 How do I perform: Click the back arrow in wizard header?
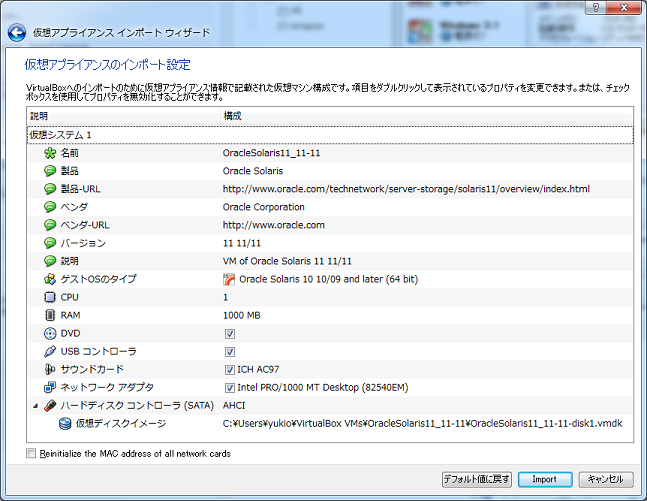pyautogui.click(x=16, y=32)
